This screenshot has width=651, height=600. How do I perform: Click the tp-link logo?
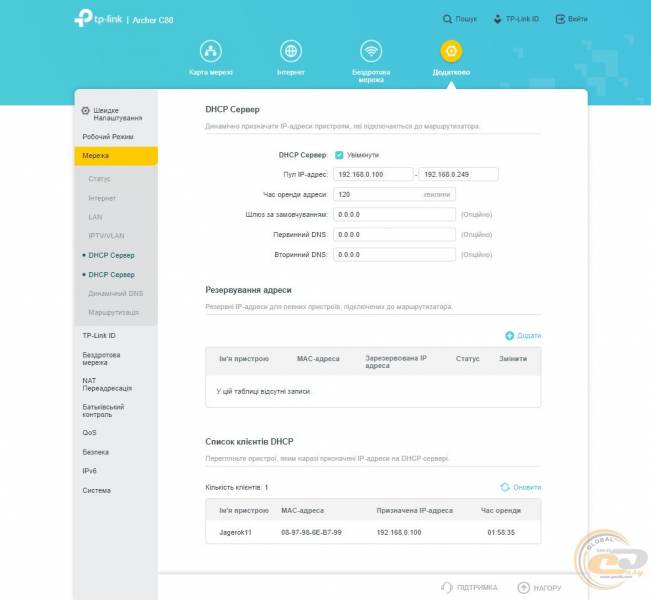98,18
